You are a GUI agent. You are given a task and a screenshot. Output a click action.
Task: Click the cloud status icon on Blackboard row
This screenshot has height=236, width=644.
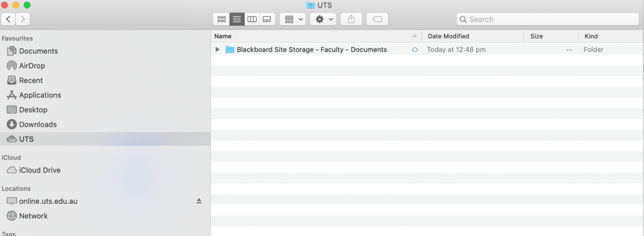point(415,49)
